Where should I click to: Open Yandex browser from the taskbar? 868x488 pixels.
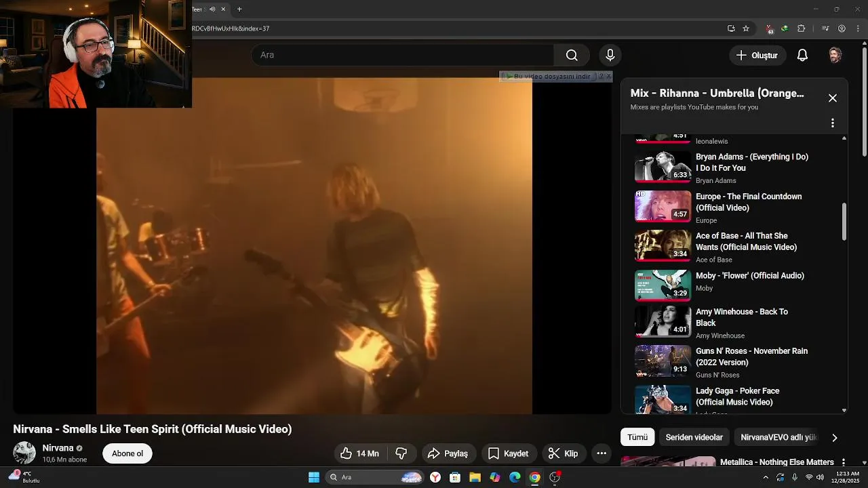point(435,477)
